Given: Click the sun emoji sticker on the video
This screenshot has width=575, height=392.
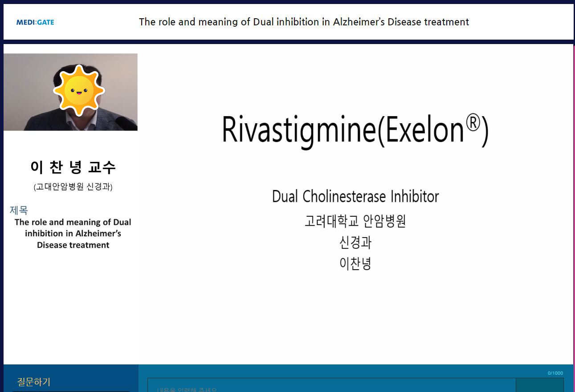Looking at the screenshot, I should coord(79,90).
